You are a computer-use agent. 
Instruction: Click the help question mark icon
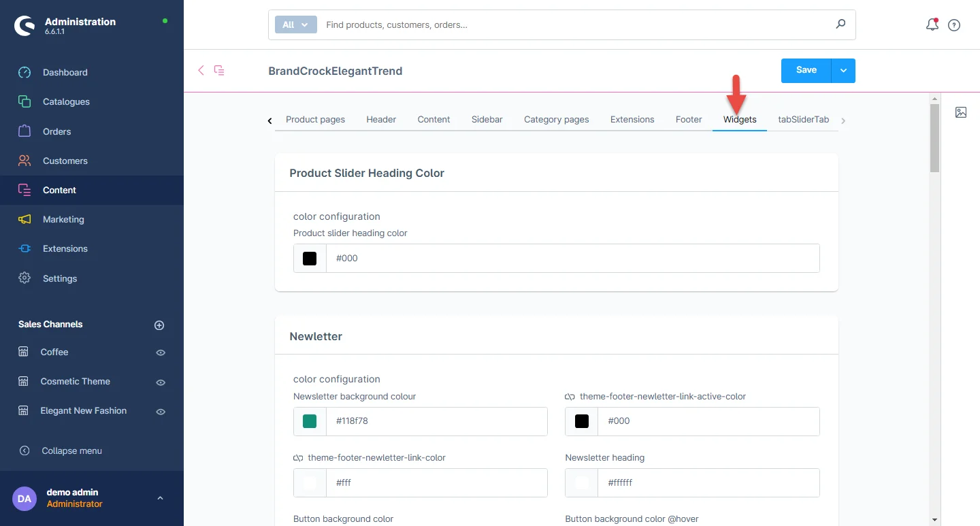tap(954, 25)
